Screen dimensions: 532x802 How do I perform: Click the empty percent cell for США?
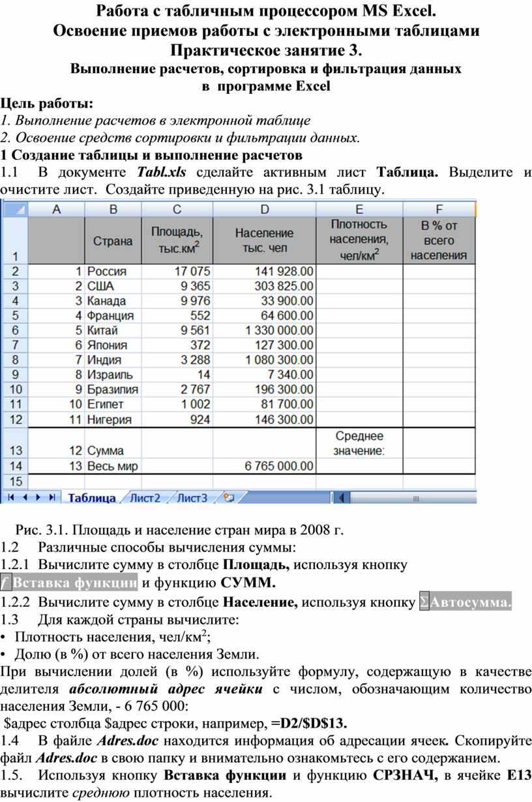pos(439,286)
